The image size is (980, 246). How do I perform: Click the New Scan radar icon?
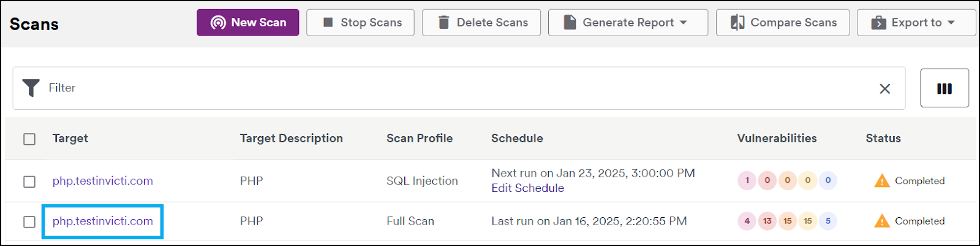[218, 23]
